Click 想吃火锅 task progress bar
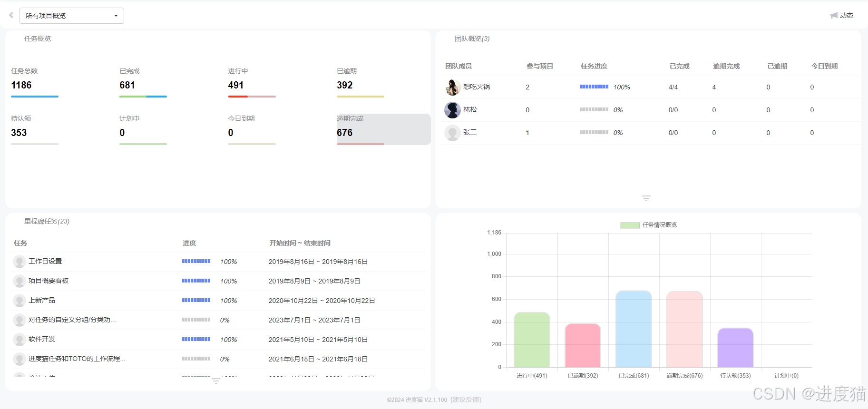 [x=594, y=87]
